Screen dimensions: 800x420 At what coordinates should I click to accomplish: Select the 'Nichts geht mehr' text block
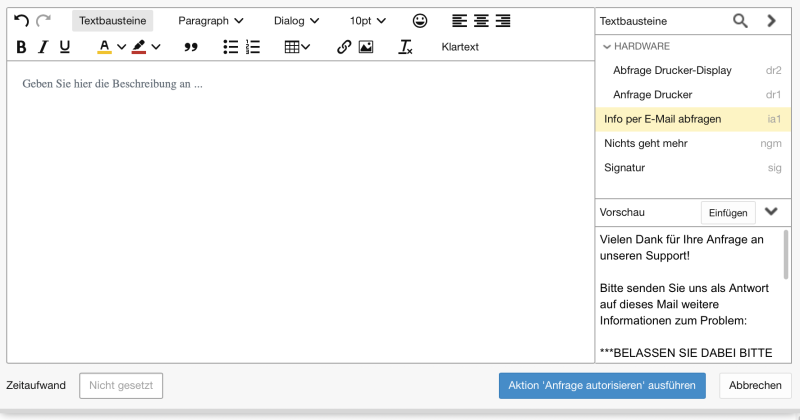(x=646, y=143)
